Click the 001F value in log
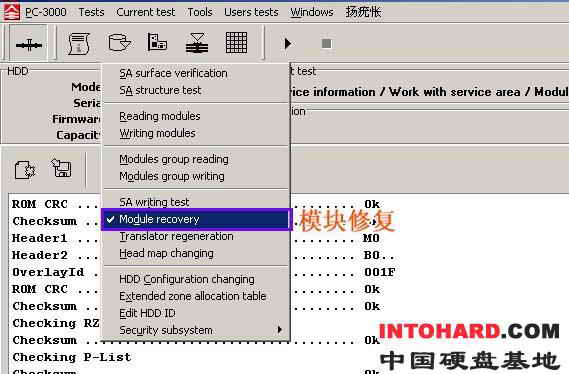 [380, 272]
